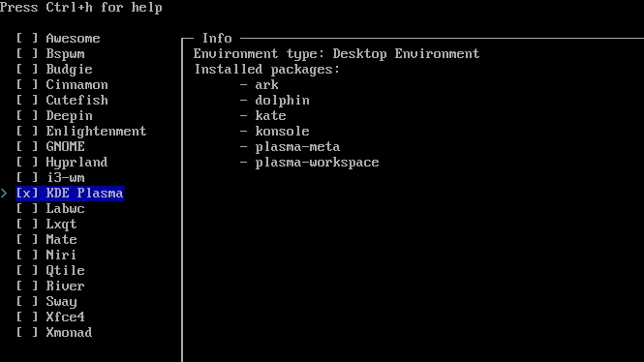Image resolution: width=644 pixels, height=362 pixels.
Task: Check the Qtile checkbox
Action: click(27, 270)
